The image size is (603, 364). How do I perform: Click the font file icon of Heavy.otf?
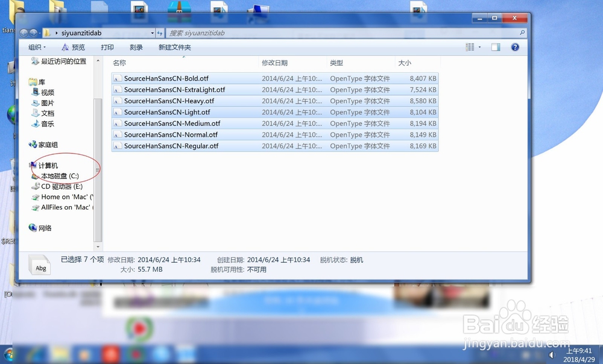point(118,101)
